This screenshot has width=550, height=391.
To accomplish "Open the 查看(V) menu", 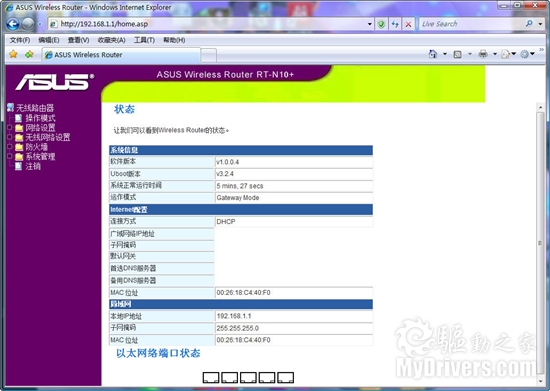I will tap(78, 40).
